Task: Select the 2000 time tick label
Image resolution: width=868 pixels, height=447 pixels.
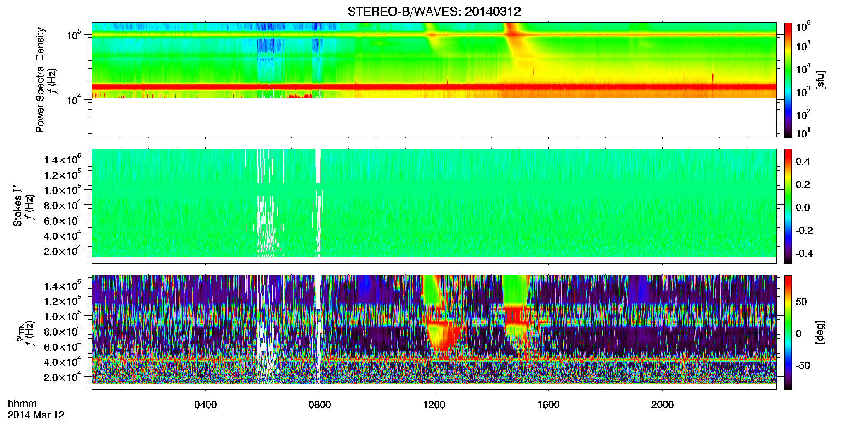Action: tap(662, 405)
